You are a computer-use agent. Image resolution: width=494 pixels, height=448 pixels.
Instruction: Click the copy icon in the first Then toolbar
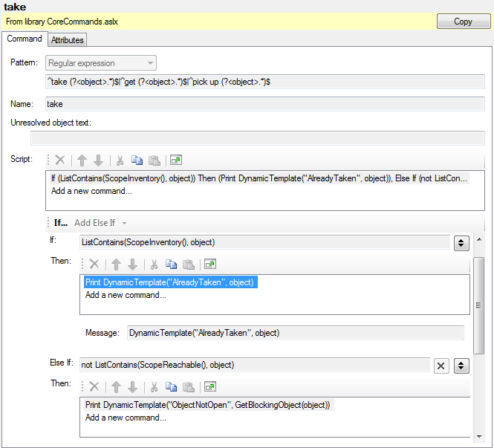pos(171,264)
